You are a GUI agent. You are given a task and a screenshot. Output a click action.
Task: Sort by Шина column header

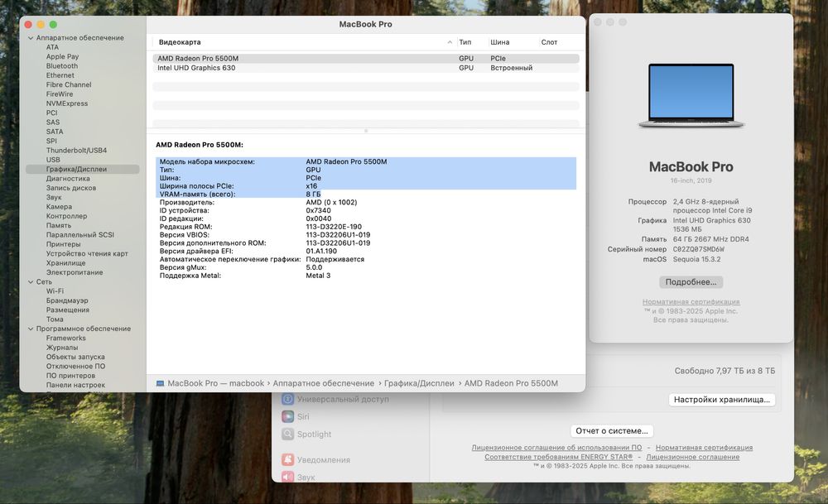[x=499, y=42]
